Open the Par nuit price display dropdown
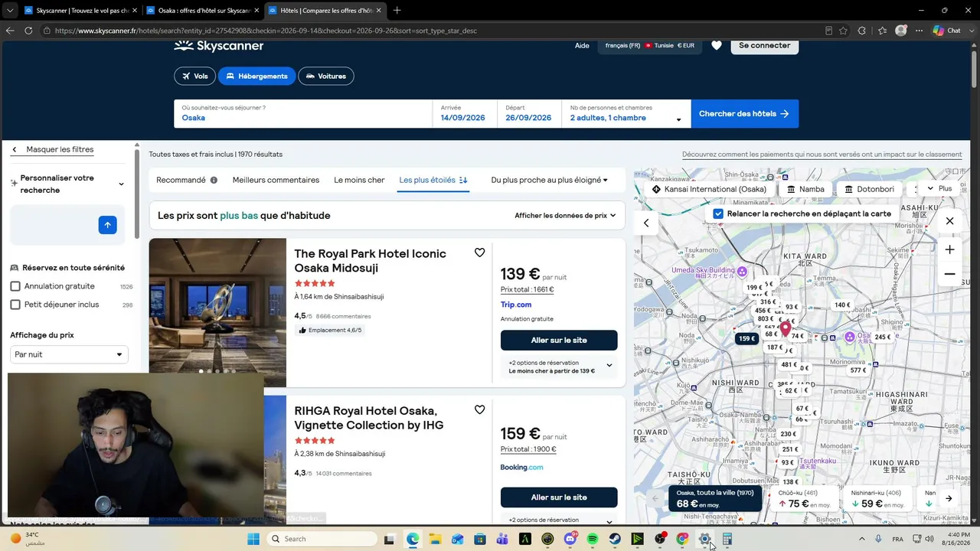This screenshot has height=551, width=980. (x=69, y=354)
